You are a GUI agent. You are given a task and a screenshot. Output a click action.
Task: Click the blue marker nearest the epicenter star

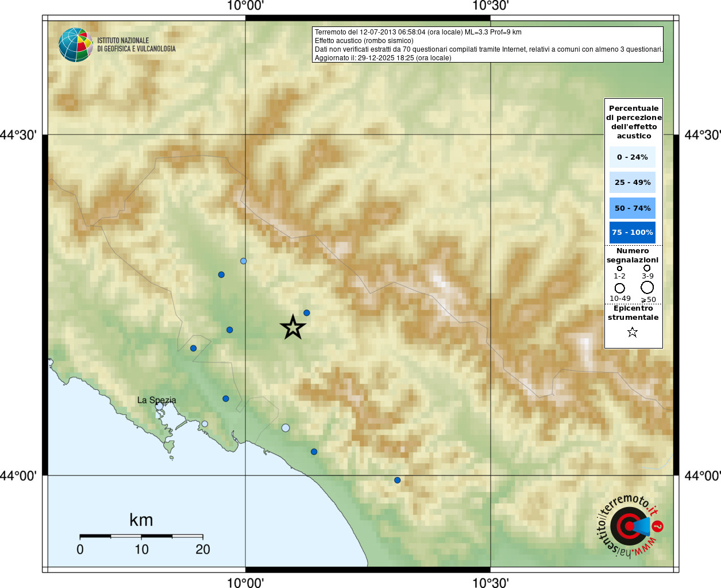[x=307, y=313]
